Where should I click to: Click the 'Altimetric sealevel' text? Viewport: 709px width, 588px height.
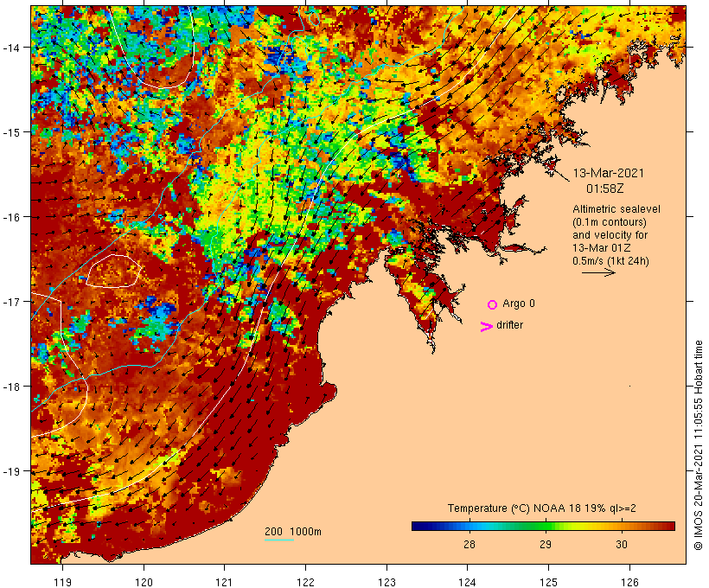(616, 209)
